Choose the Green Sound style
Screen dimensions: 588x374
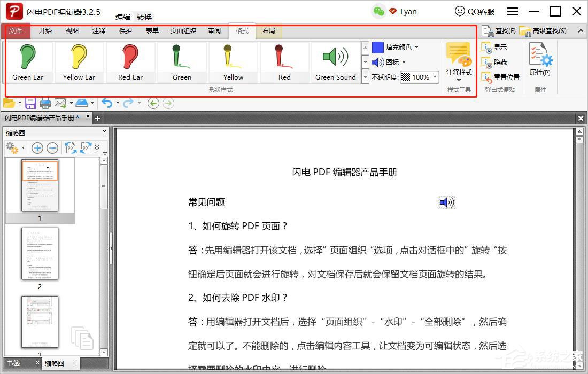click(x=336, y=61)
